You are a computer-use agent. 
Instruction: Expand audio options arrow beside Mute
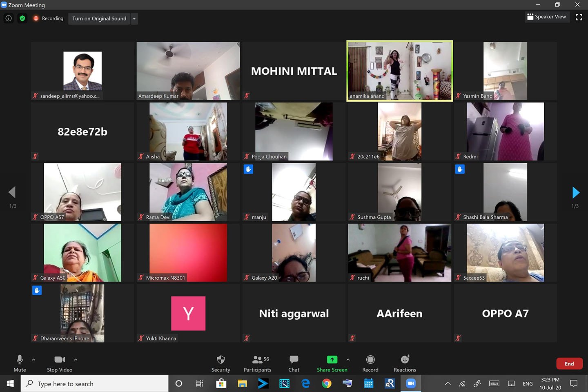33,360
